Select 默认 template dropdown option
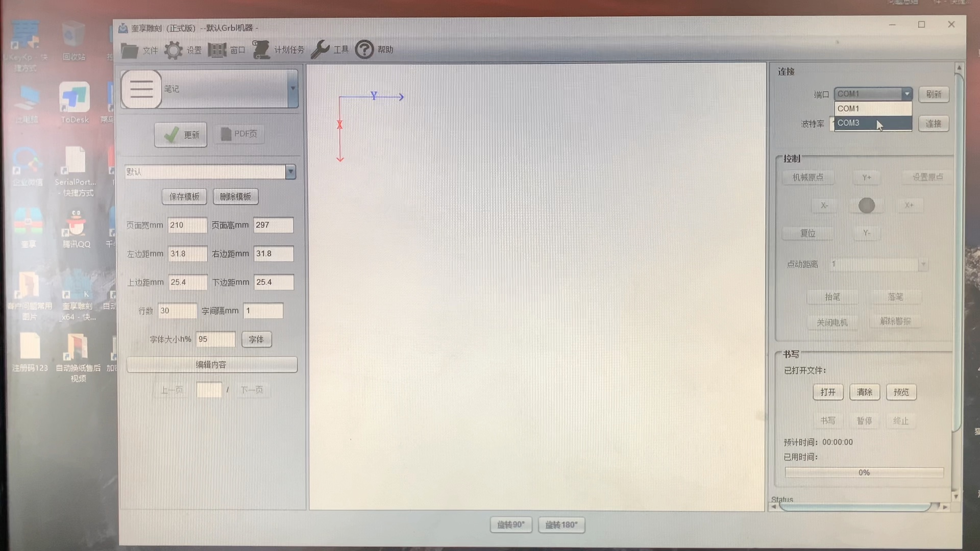 (x=209, y=171)
